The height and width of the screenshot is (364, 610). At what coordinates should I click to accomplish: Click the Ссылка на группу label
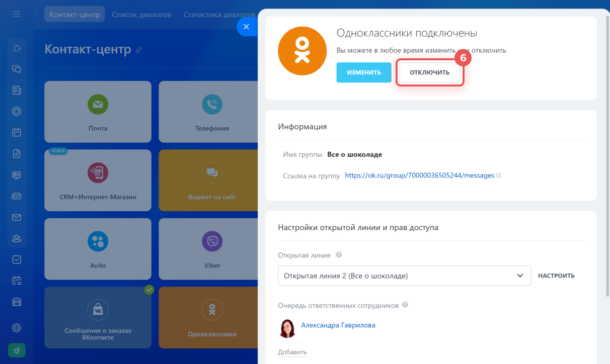coord(312,175)
